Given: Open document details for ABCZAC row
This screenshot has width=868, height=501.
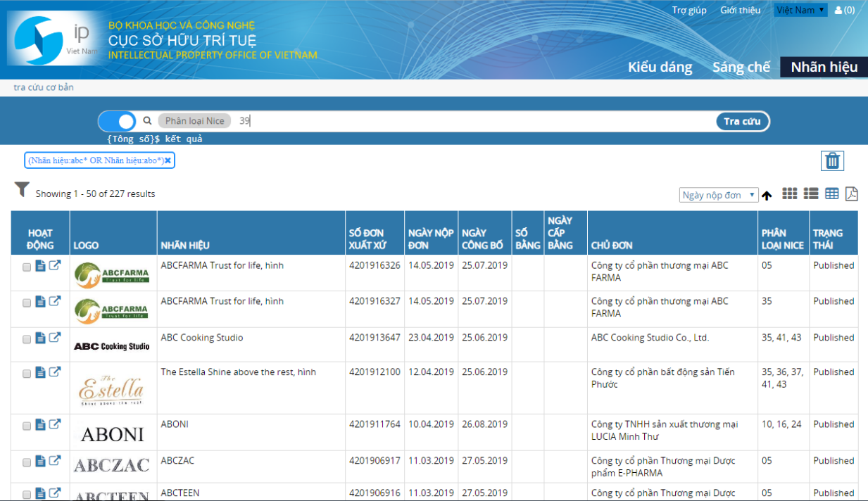Looking at the screenshot, I should (40, 461).
